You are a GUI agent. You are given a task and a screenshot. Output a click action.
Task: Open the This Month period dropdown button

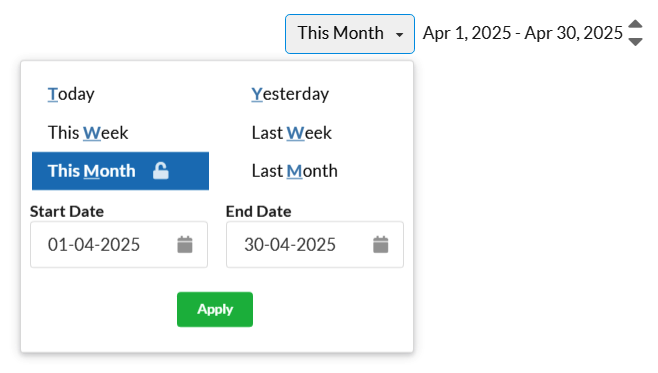point(350,34)
